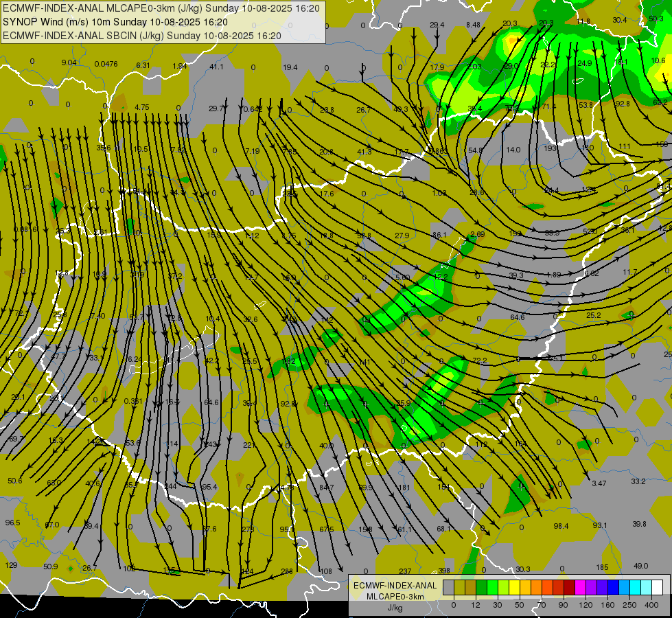The image size is (672, 618).
Task: Click the bright green legend swatch
Action: pyautogui.click(x=492, y=588)
